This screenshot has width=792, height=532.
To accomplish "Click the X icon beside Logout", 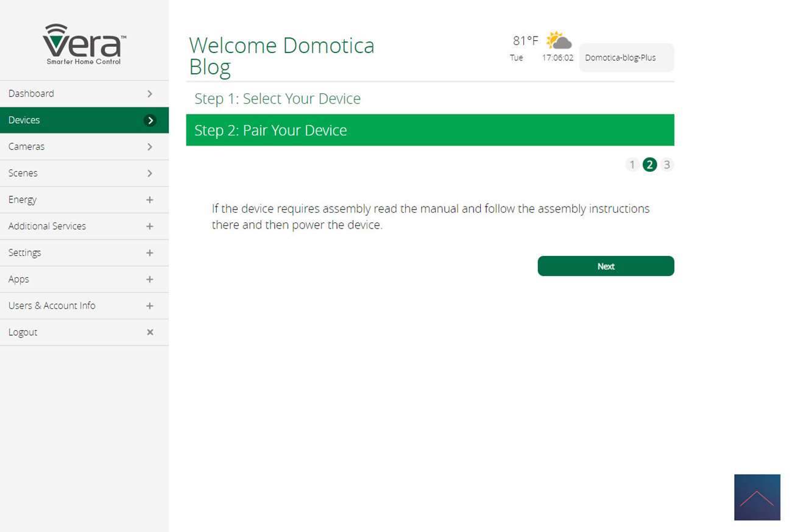I will pos(150,332).
